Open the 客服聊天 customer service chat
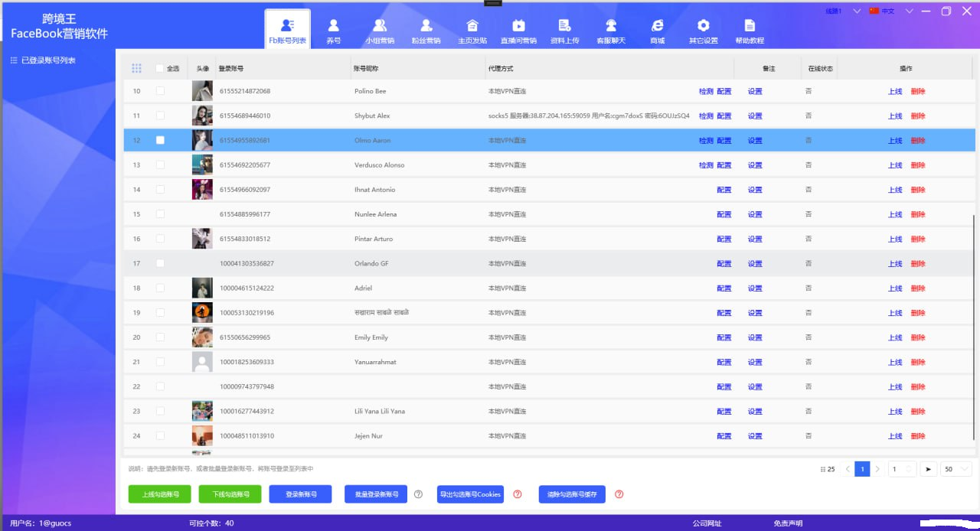 [x=611, y=31]
